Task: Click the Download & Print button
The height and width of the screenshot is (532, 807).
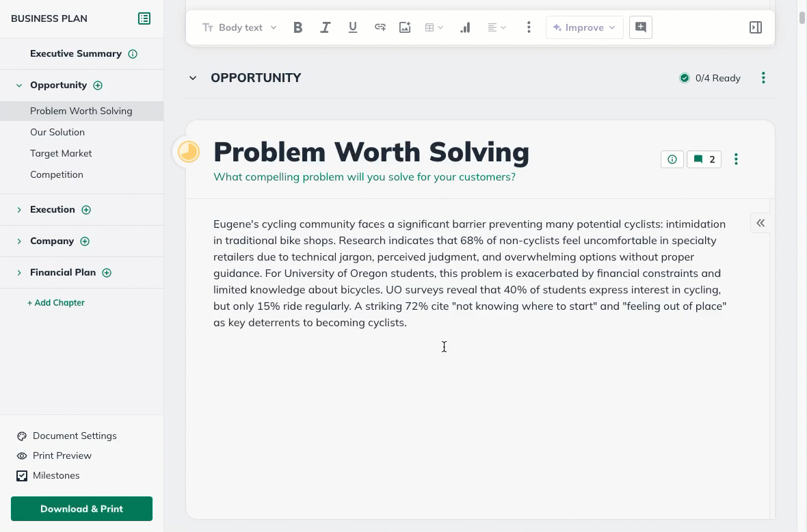Action: click(81, 509)
